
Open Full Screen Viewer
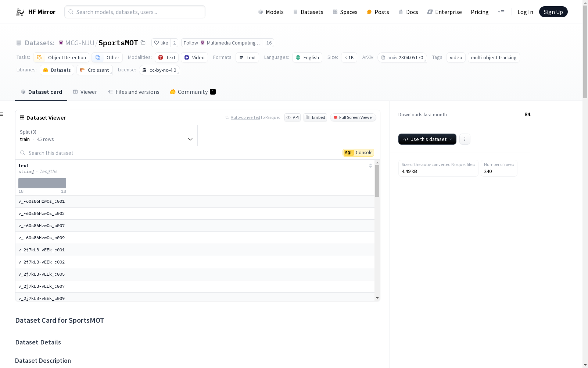click(353, 118)
